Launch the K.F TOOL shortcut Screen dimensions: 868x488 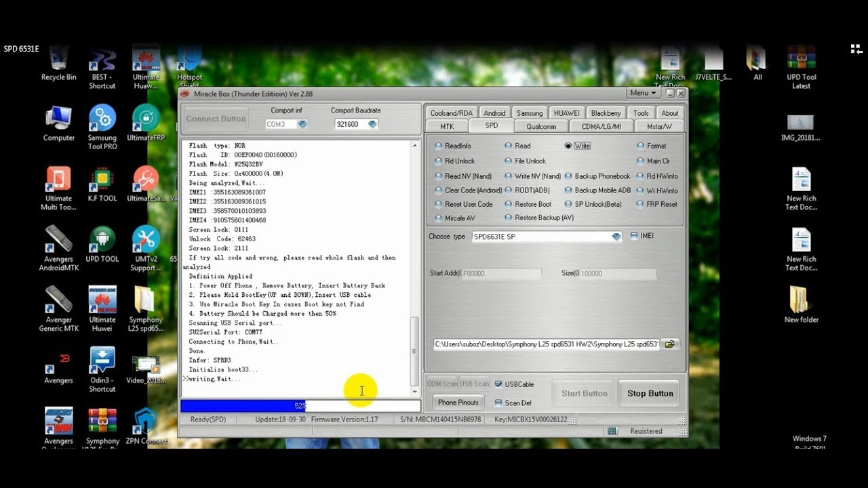pos(102,184)
